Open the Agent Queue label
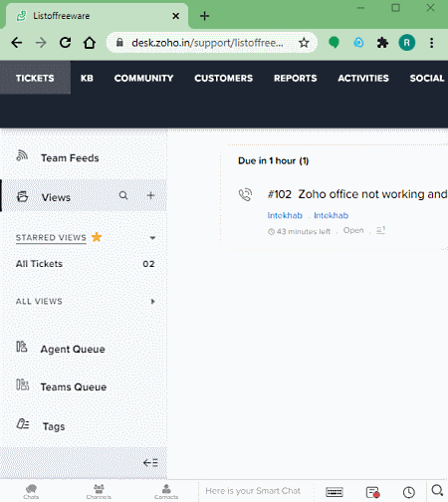Screen dimensions: 448x502 73,350
